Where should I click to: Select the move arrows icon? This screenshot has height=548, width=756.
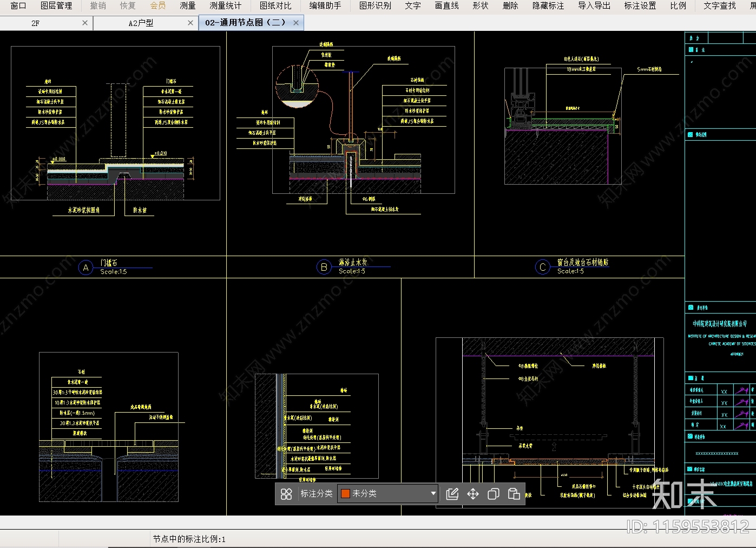(473, 494)
